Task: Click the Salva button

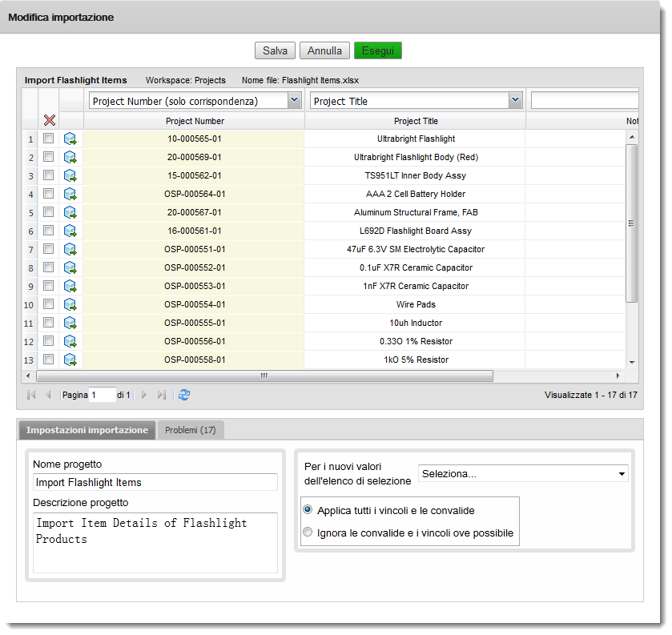Action: (x=275, y=50)
